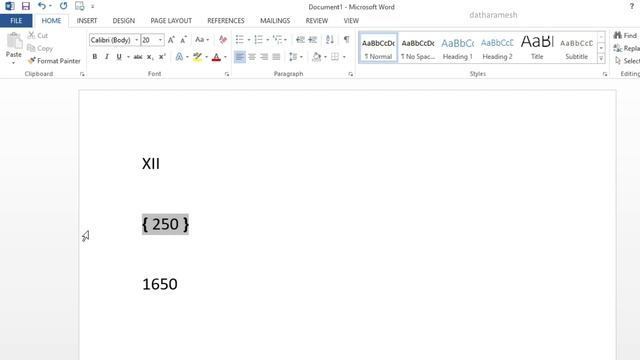640x360 pixels.
Task: Click the Print Preview quick access icon
Action: 79,6
